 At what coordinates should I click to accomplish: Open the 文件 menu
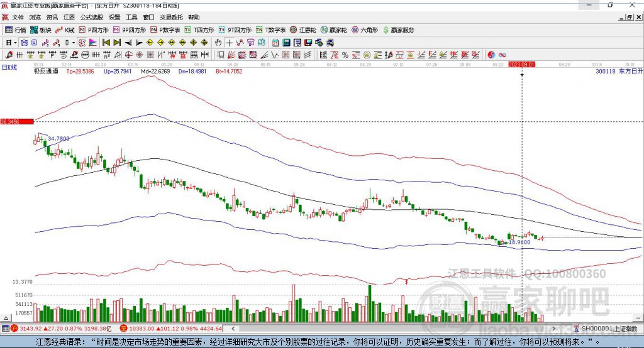pos(18,17)
